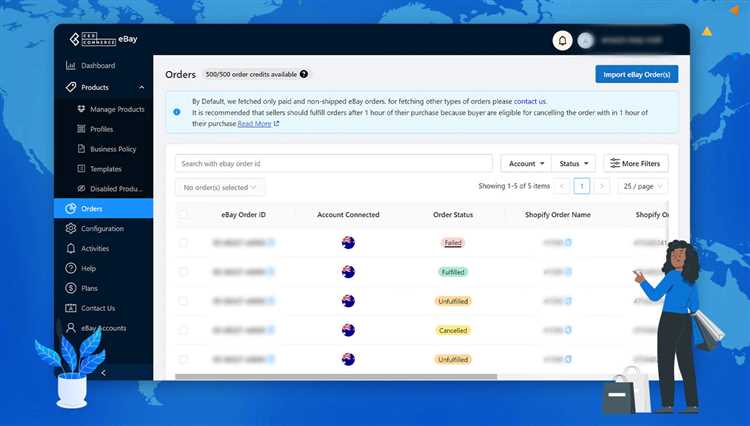
Task: Click the flag icon in the Fulfilled row
Action: (348, 272)
